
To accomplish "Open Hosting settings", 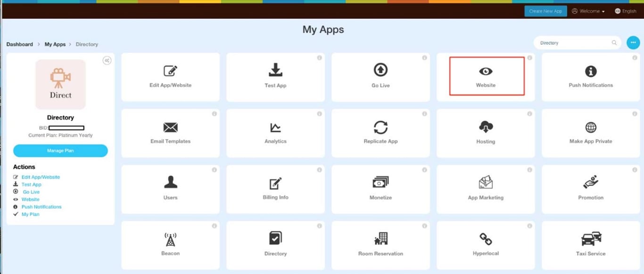I will (485, 132).
